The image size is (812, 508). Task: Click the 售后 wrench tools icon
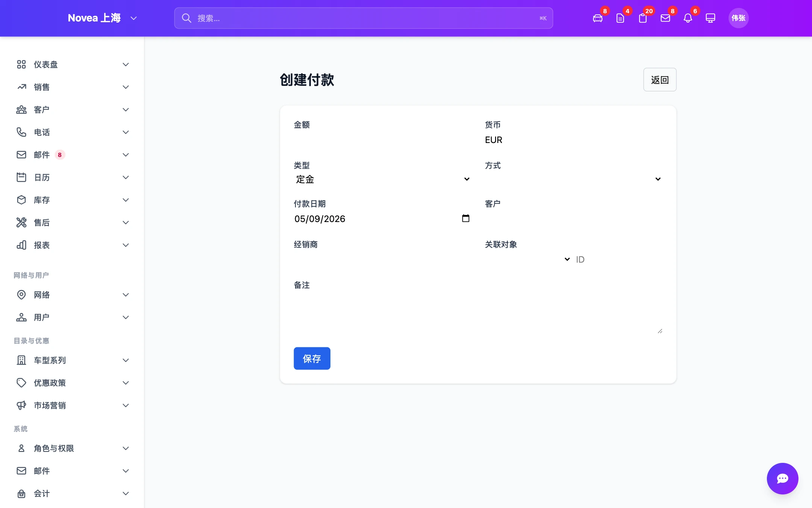[x=21, y=222]
